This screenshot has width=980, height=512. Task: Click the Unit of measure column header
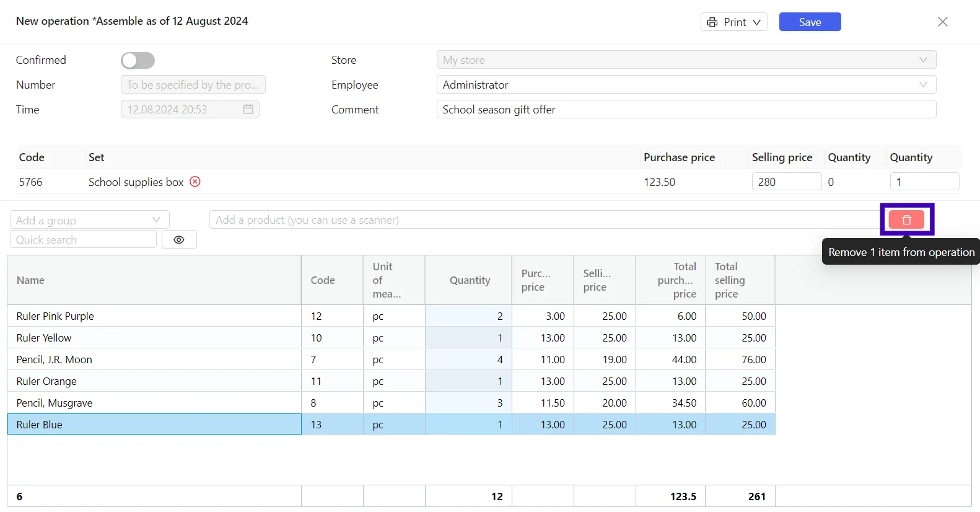coord(394,280)
